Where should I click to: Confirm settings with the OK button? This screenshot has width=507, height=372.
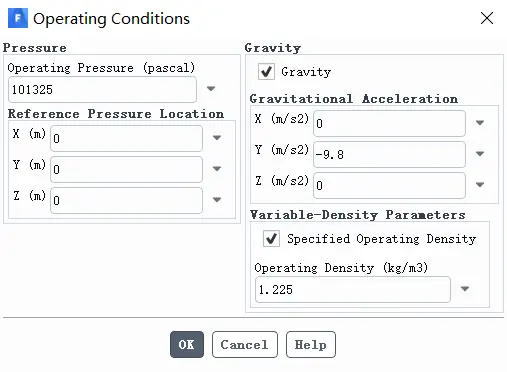[187, 344]
